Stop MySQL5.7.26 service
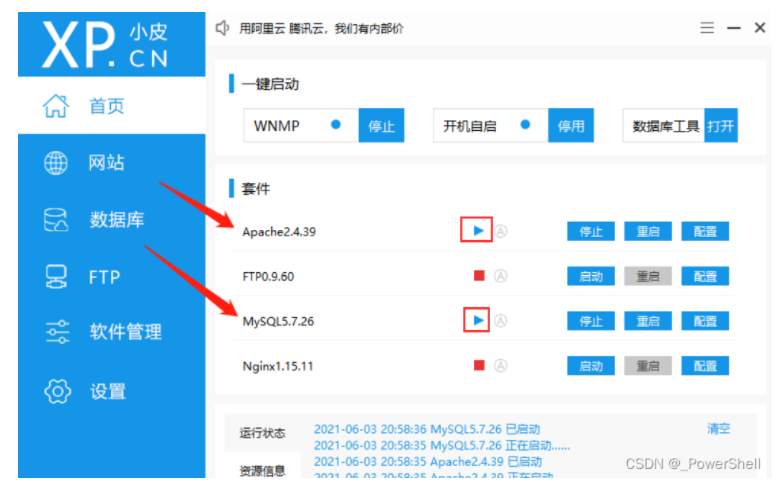This screenshot has height=502, width=784. pos(590,321)
